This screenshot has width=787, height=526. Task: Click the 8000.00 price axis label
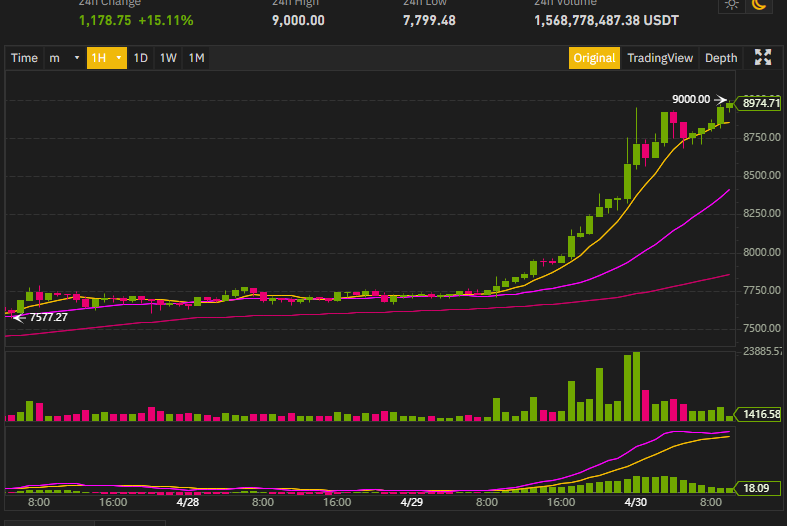761,252
